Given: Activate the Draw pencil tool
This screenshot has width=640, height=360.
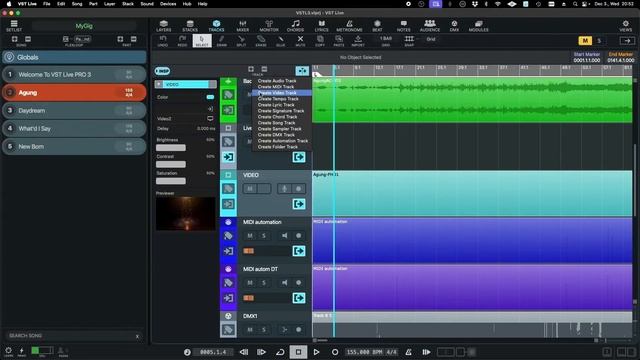Looking at the screenshot, I should click(x=221, y=41).
